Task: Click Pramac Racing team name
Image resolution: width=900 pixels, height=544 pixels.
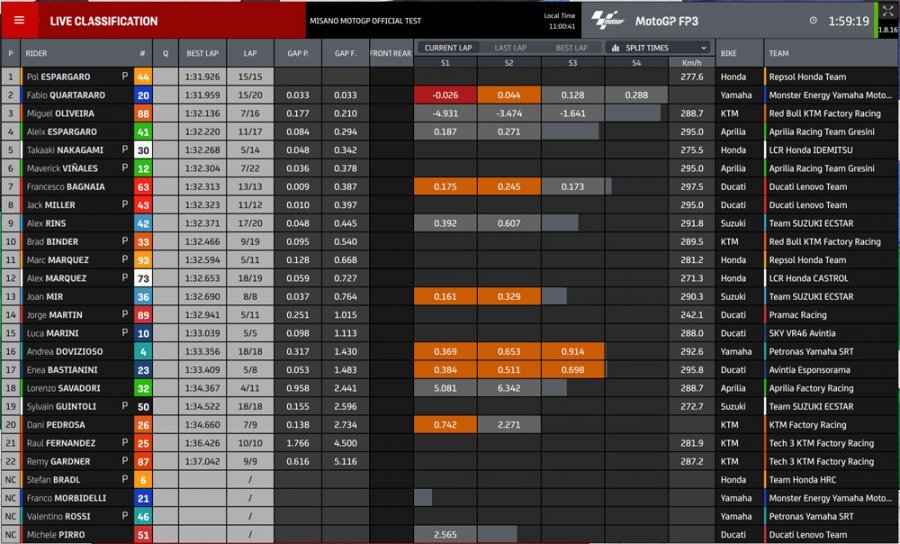Action: point(798,316)
